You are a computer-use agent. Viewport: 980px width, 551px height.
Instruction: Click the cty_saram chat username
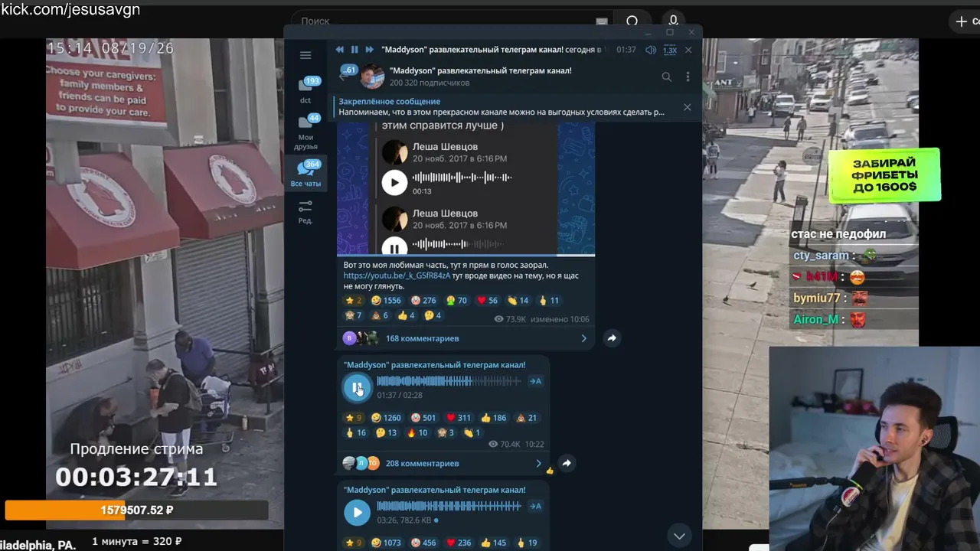(x=821, y=256)
